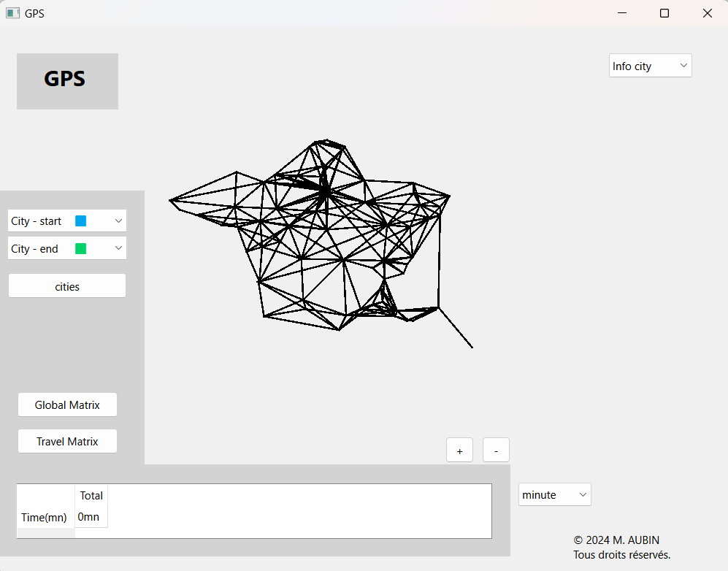Select the 0mn table cell
The image size is (728, 571).
[91, 517]
